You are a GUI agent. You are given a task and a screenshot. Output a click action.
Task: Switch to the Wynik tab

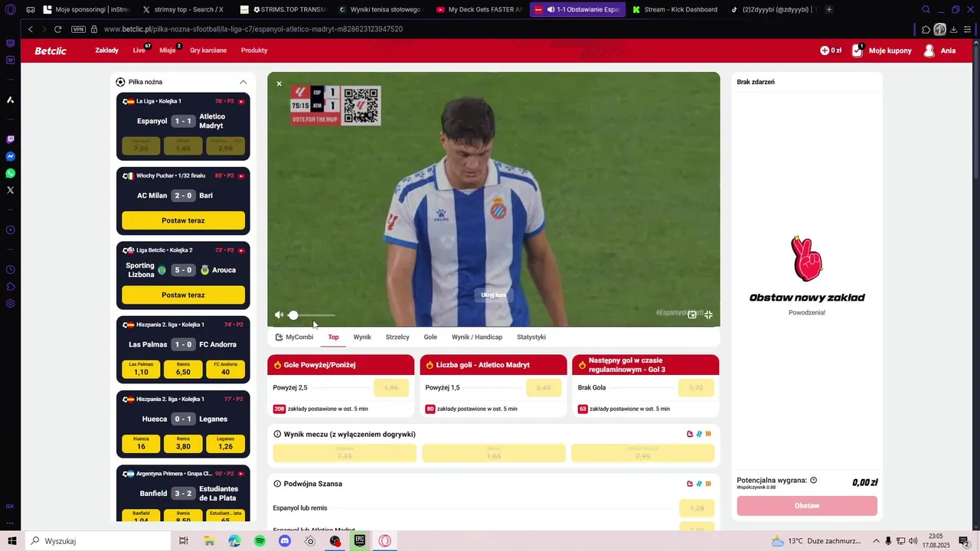(x=362, y=337)
